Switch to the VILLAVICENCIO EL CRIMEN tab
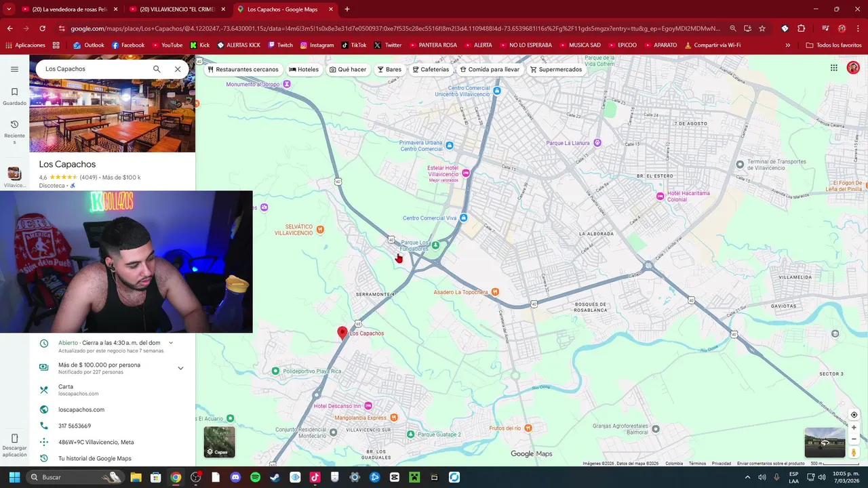The height and width of the screenshot is (488, 868). click(x=176, y=9)
